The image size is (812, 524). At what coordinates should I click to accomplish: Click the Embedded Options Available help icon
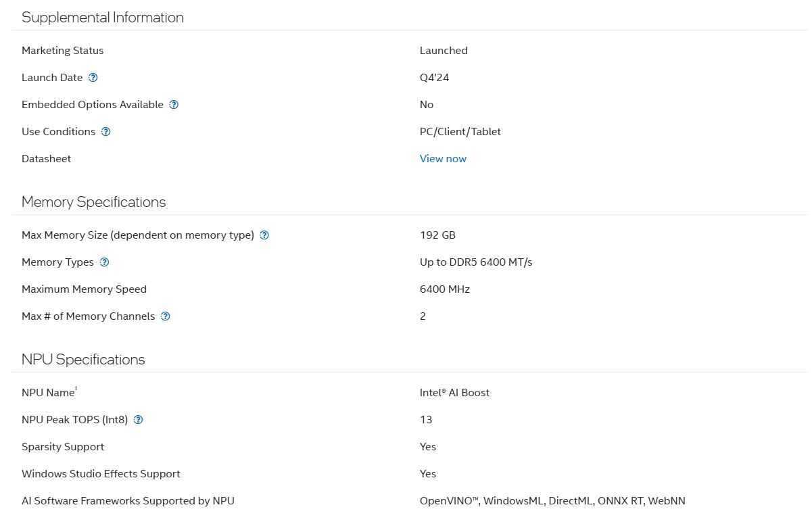tap(174, 105)
